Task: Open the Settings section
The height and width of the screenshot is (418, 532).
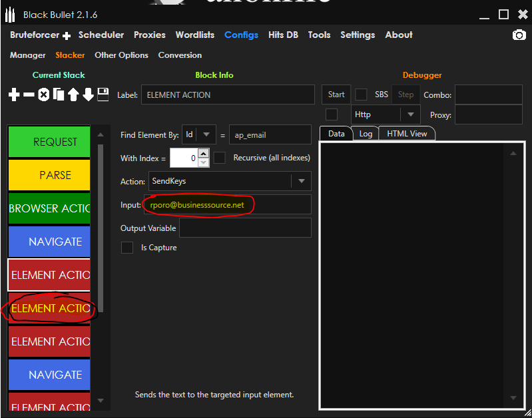Action: point(358,35)
